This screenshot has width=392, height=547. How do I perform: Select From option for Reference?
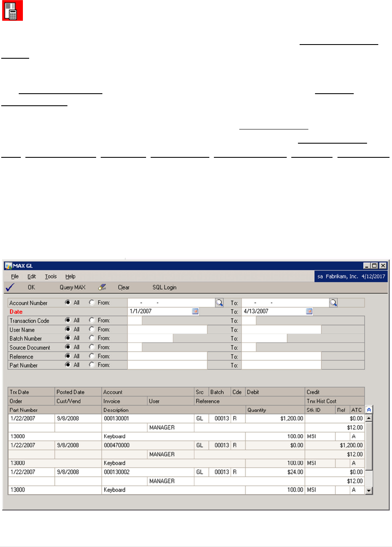(x=92, y=356)
